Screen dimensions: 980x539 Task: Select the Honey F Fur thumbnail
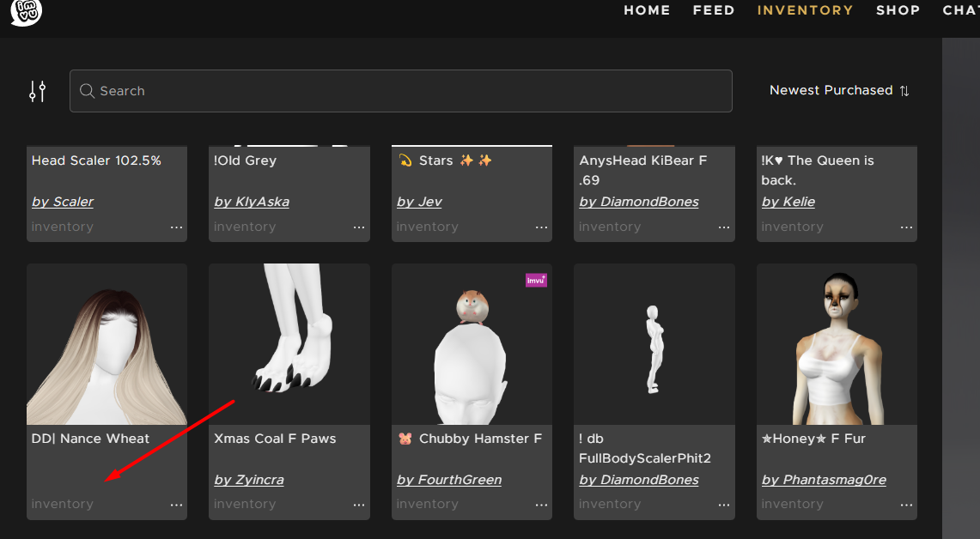coord(837,344)
